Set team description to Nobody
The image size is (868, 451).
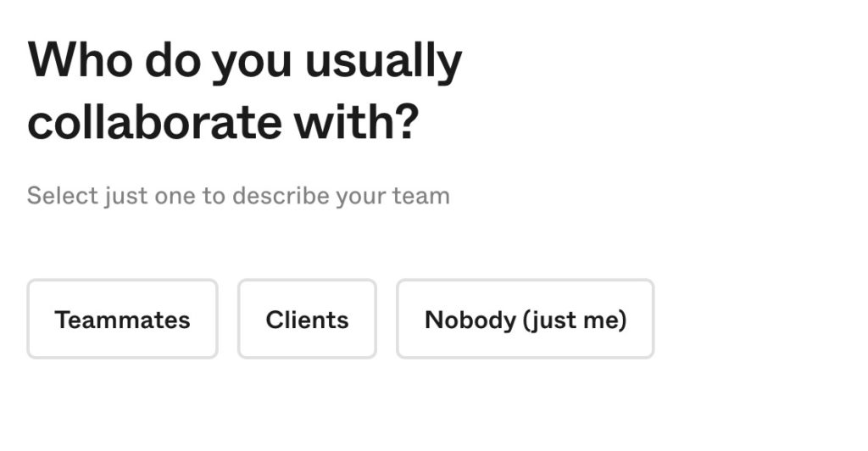tap(525, 320)
